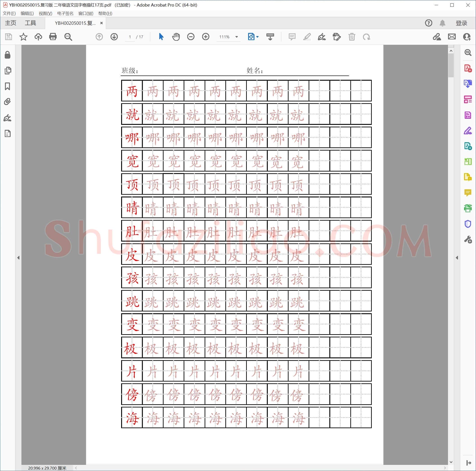Open the Attachments paperclip panel
Image resolution: width=476 pixels, height=471 pixels.
(x=8, y=102)
